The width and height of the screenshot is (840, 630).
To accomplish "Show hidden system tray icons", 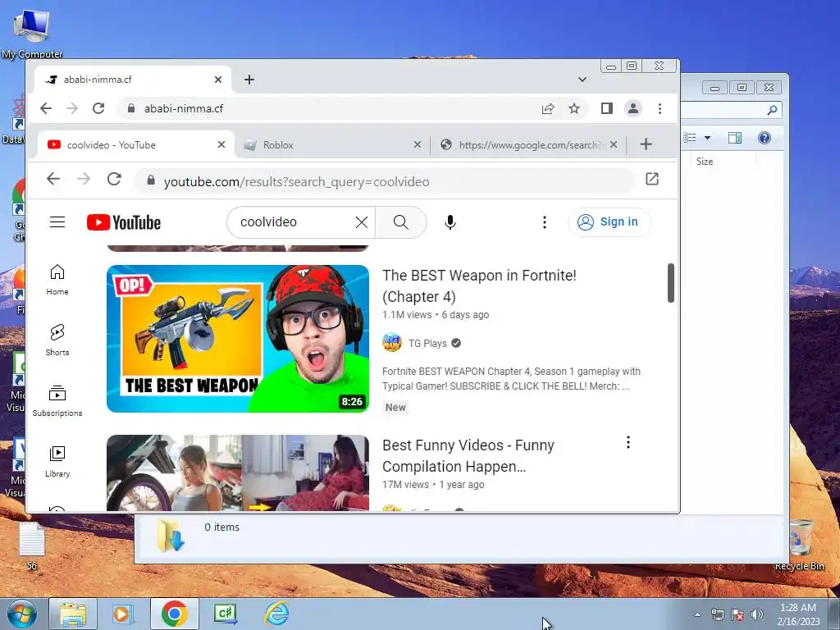I will 697,614.
